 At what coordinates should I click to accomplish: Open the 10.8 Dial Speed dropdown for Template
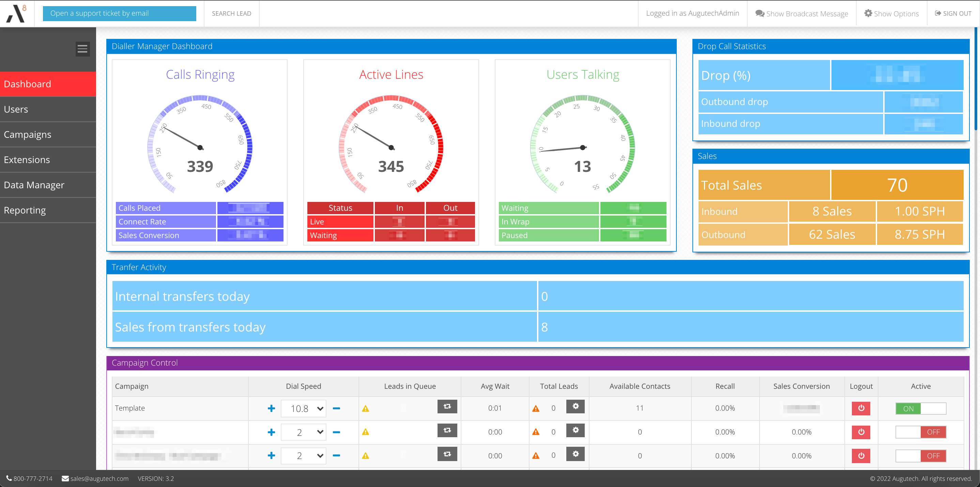pyautogui.click(x=303, y=408)
